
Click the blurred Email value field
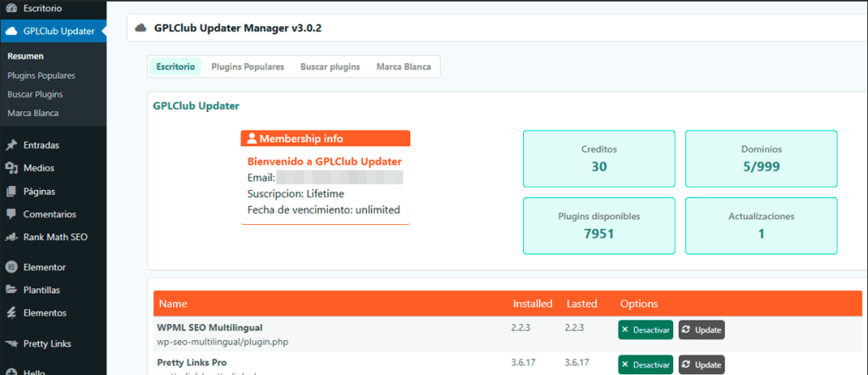point(339,178)
